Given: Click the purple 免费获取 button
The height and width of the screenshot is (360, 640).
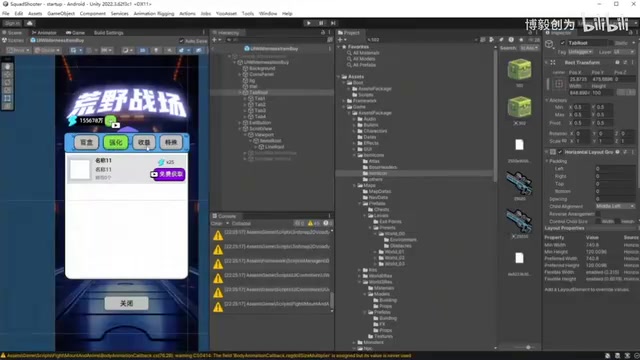Looking at the screenshot, I should [168, 174].
